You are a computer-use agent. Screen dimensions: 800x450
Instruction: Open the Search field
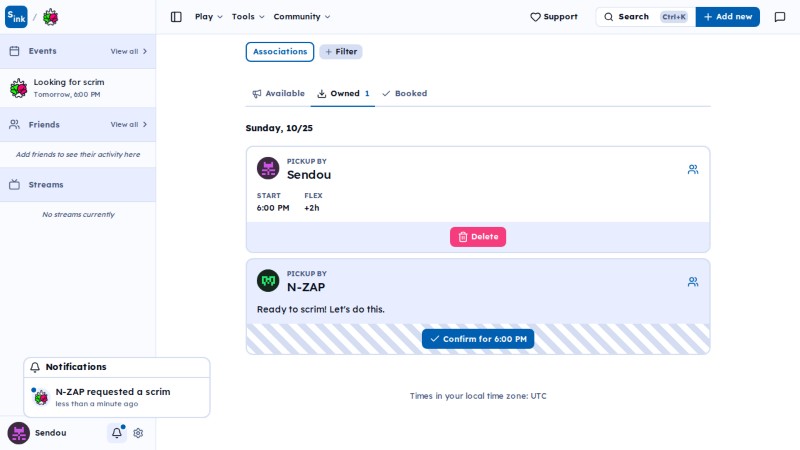[x=645, y=17]
